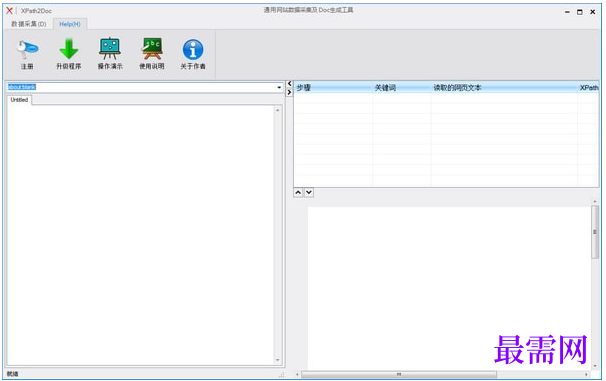The image size is (606, 381).
Task: Click the 注册 register icon
Action: pos(27,49)
